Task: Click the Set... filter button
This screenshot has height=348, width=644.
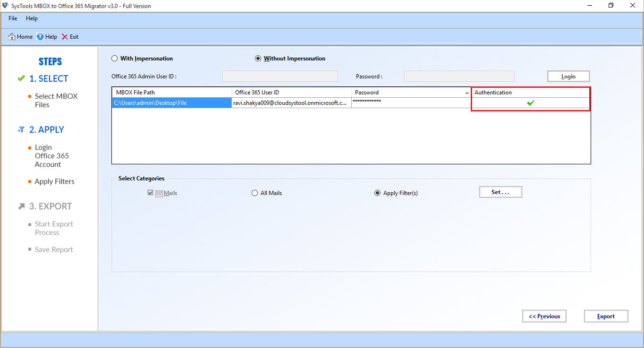Action: [500, 192]
